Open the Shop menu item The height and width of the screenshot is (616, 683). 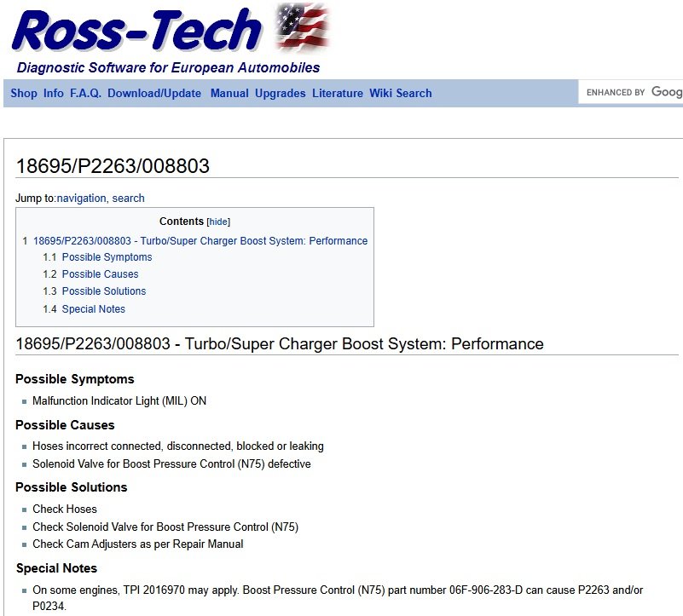[x=24, y=94]
